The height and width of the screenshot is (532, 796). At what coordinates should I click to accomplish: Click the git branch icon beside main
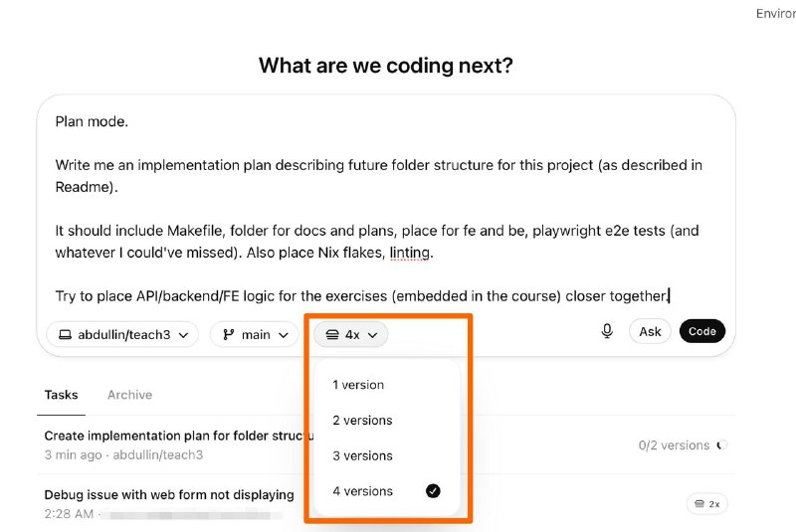(228, 335)
